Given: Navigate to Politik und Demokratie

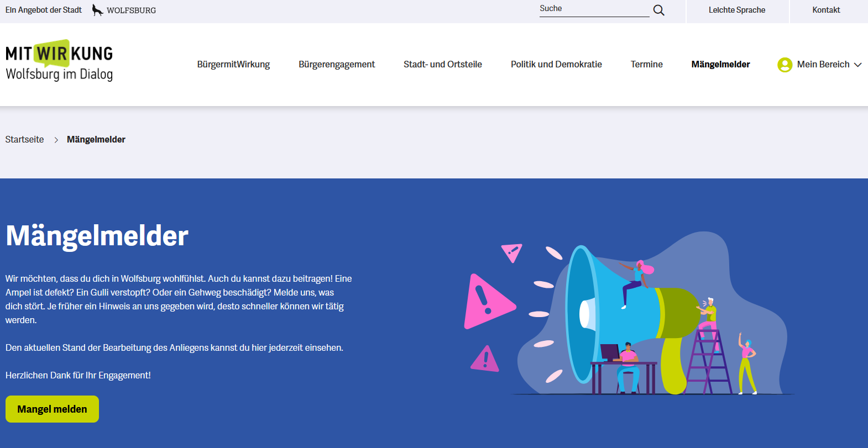Looking at the screenshot, I should (556, 65).
